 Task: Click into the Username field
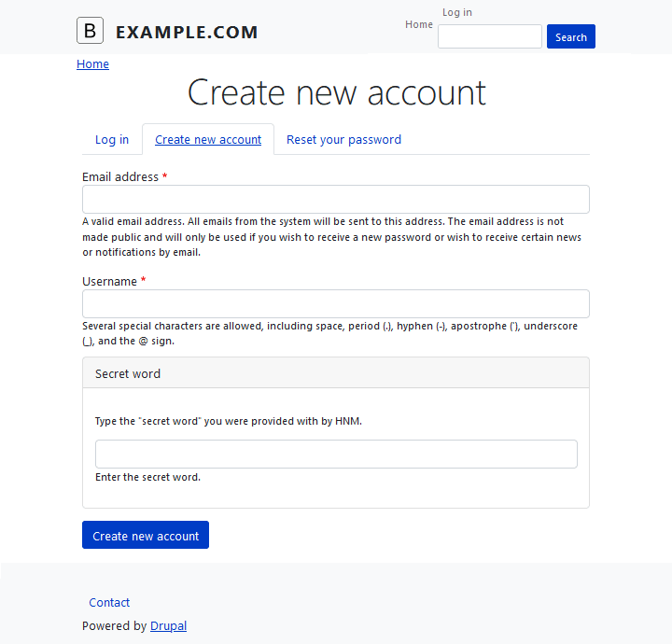pyautogui.click(x=336, y=303)
